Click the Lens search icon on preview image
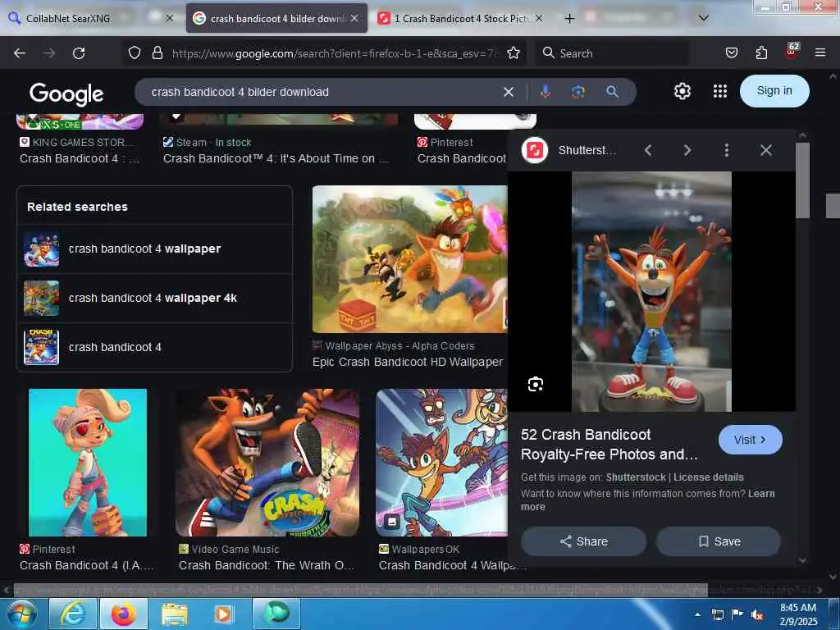Image resolution: width=840 pixels, height=630 pixels. 535,384
